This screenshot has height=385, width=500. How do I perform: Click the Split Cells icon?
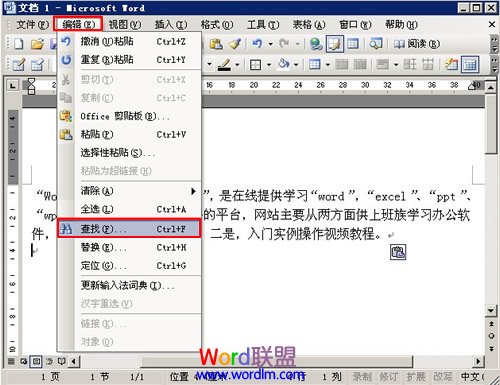pyautogui.click(x=360, y=64)
